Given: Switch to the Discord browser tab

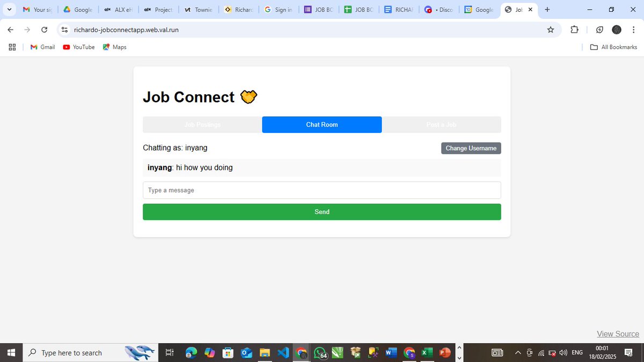Looking at the screenshot, I should 440,10.
